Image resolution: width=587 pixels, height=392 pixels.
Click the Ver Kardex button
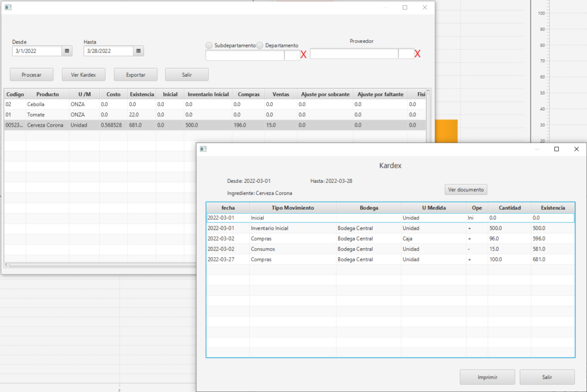[84, 75]
